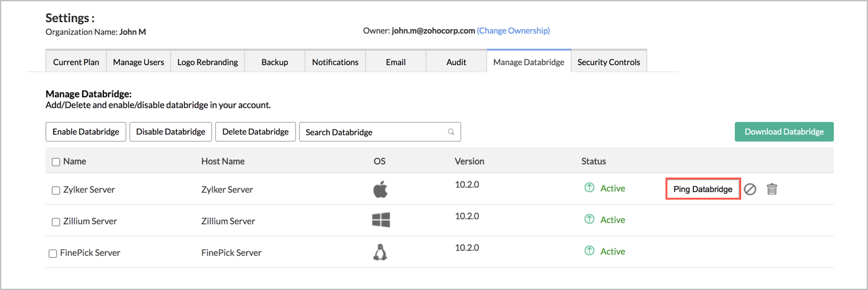Click the Linux penguin icon for FinePick Server
The width and height of the screenshot is (868, 290).
(x=380, y=252)
